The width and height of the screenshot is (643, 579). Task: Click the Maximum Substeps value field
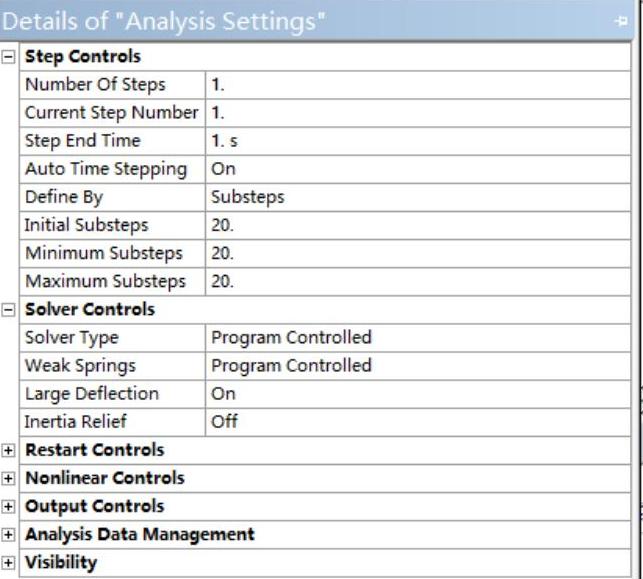(420, 282)
